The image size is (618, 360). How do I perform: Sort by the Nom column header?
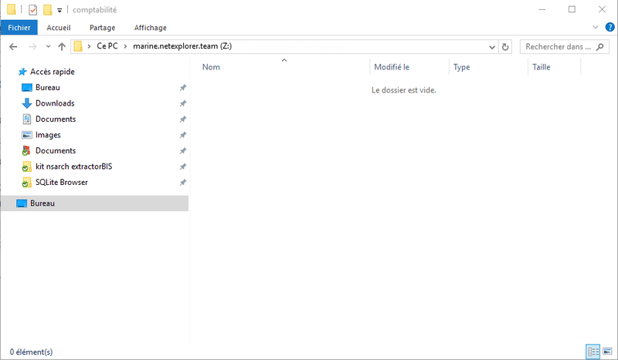click(x=211, y=67)
